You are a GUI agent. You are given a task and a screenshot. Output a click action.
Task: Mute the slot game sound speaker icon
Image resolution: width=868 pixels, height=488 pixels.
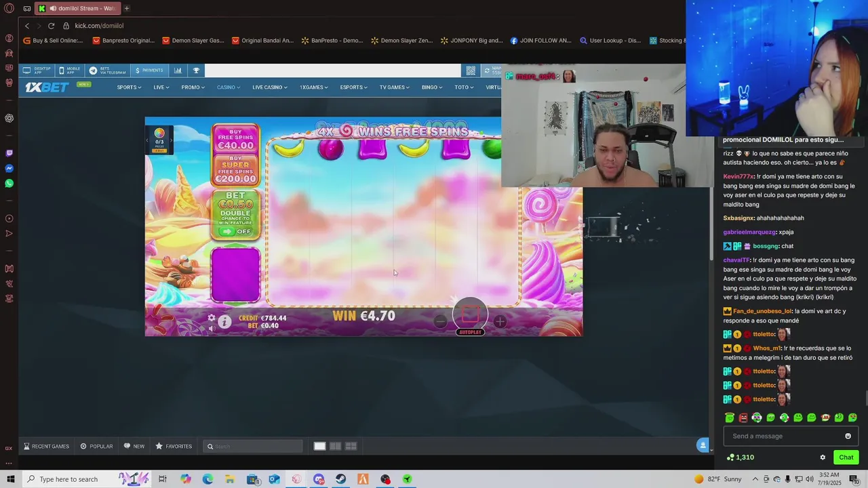(x=212, y=329)
